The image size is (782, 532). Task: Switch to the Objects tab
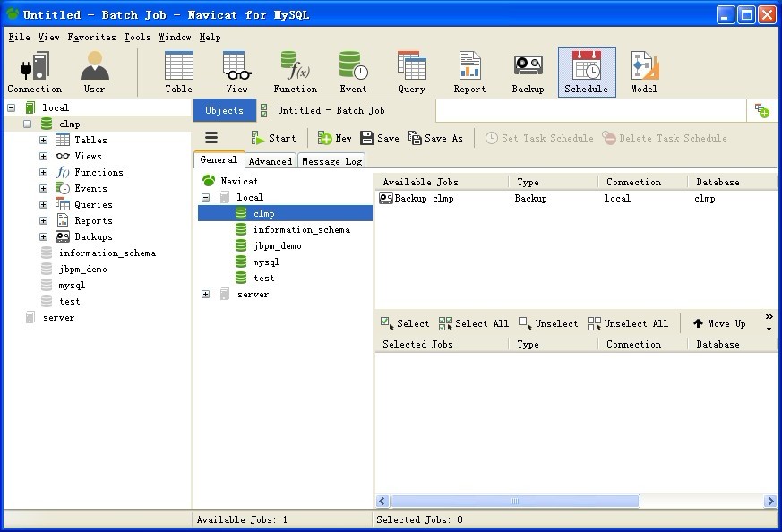[225, 111]
